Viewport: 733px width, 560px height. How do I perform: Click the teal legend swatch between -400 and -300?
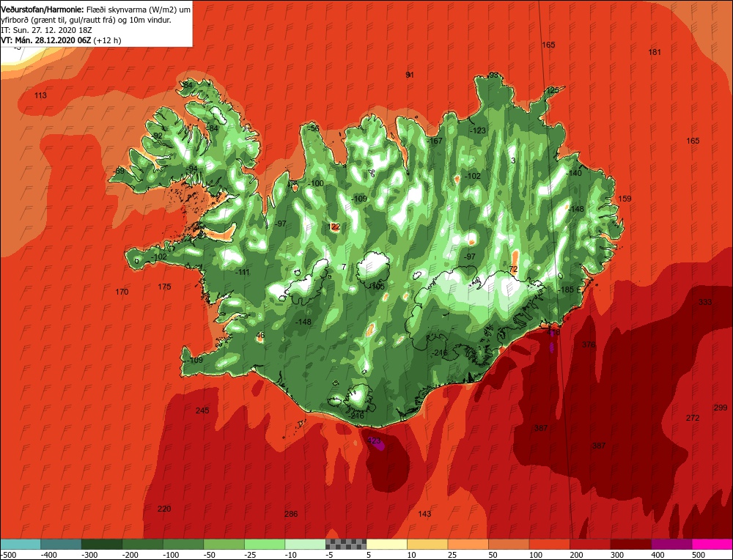61,544
